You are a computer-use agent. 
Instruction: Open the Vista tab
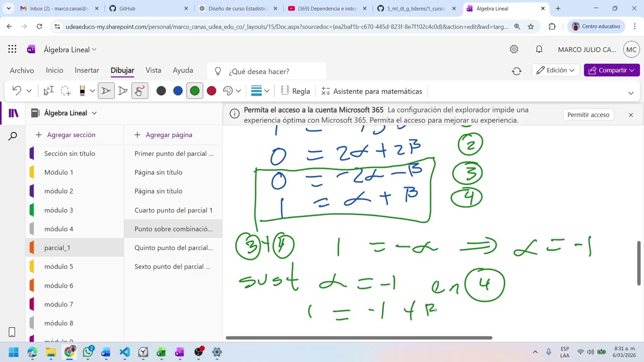click(153, 70)
